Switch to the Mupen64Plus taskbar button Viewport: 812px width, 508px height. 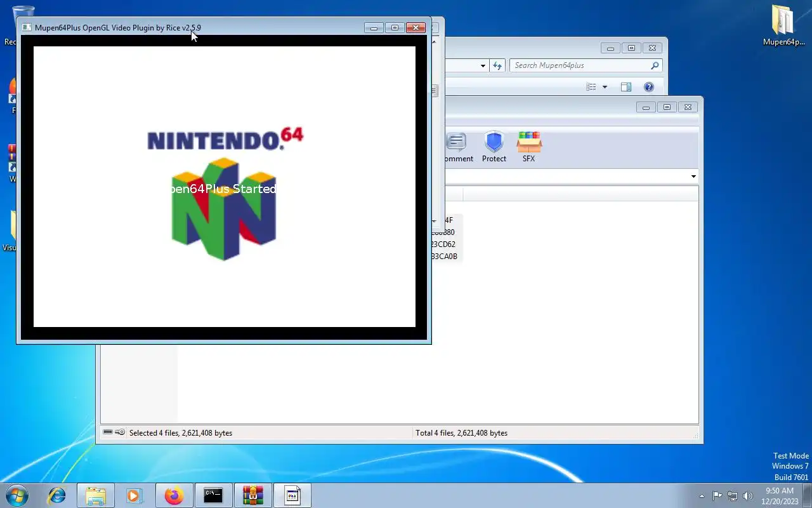(292, 495)
